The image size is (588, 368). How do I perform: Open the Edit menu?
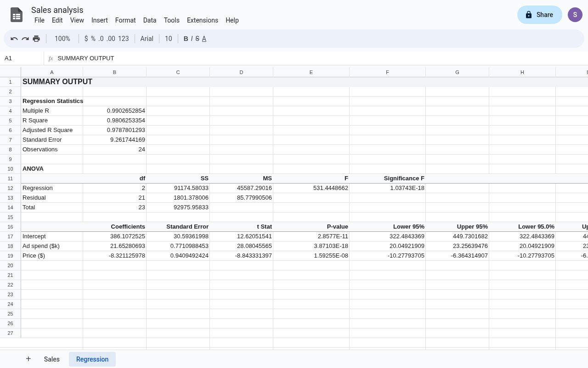[x=57, y=20]
